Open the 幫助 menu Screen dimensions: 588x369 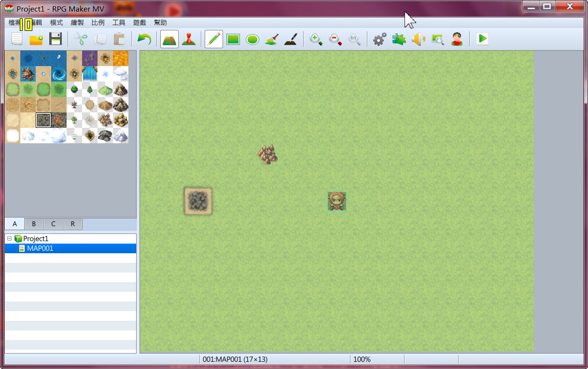point(160,23)
